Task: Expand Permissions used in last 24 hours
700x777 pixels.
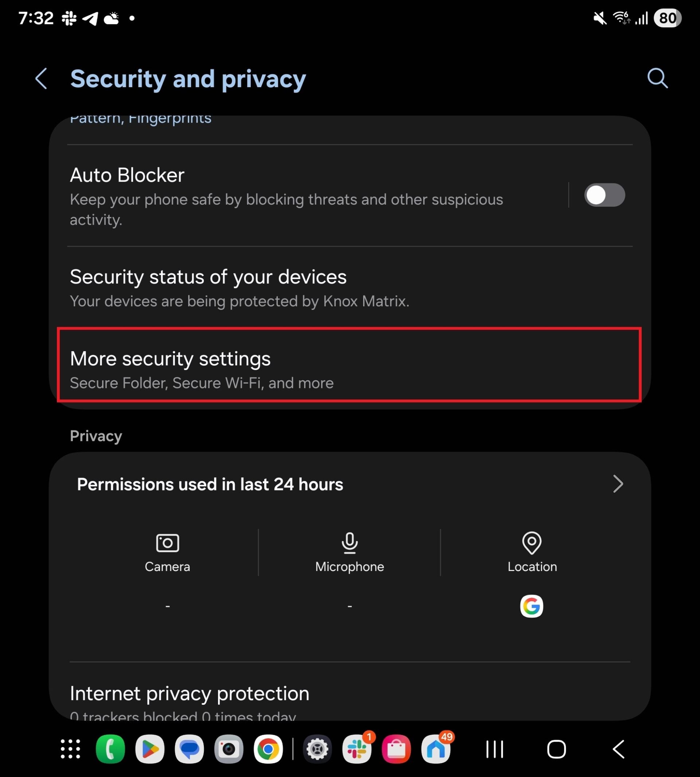Action: point(617,484)
